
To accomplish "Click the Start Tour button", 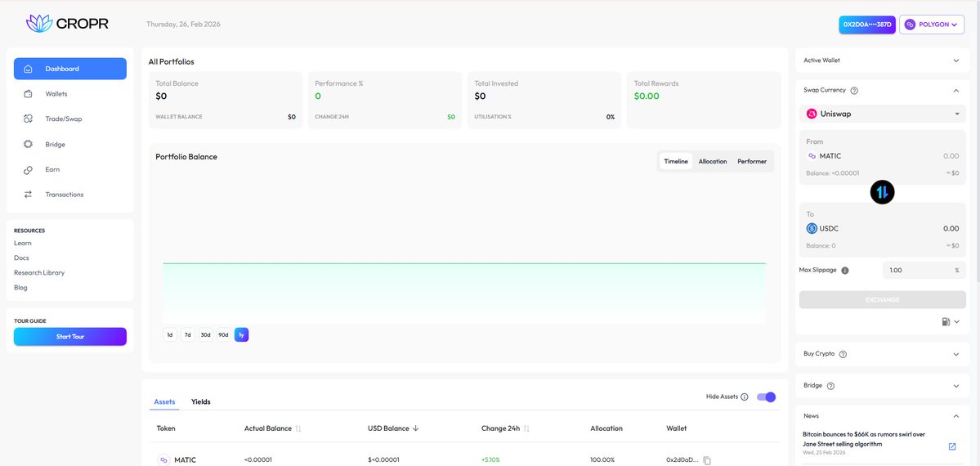I will 70,337.
